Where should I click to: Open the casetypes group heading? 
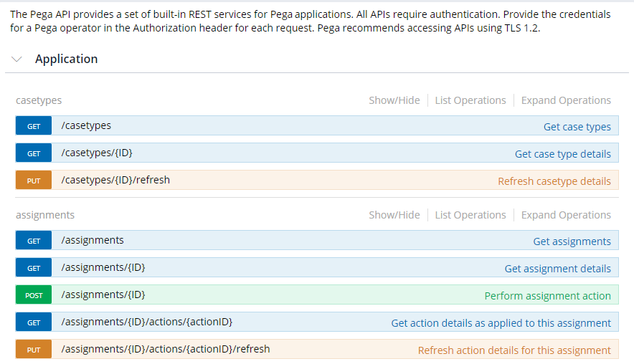39,100
